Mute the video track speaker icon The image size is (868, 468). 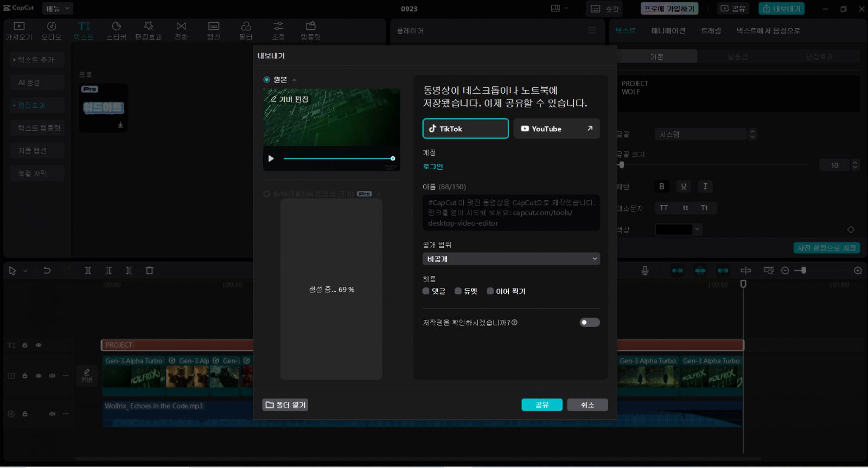pos(52,376)
